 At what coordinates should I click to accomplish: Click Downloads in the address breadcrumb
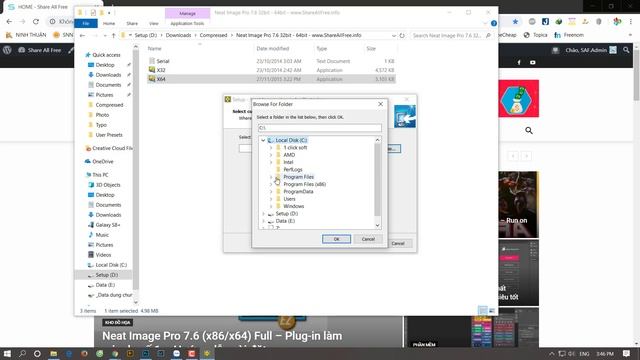coord(178,36)
